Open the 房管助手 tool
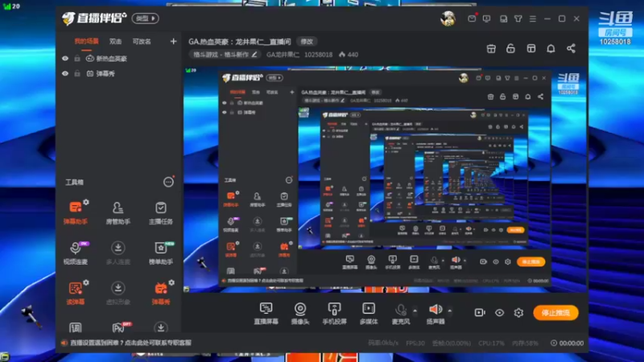Image resolution: width=644 pixels, height=362 pixels. point(118,212)
